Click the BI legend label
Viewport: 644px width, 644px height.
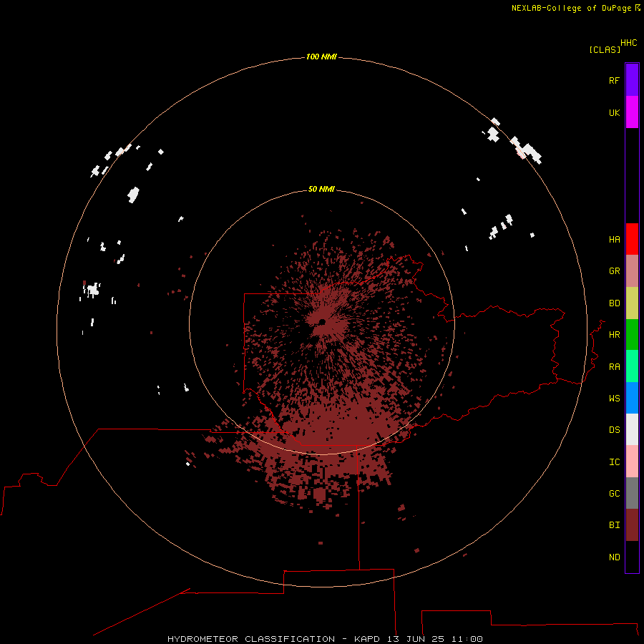pyautogui.click(x=614, y=525)
